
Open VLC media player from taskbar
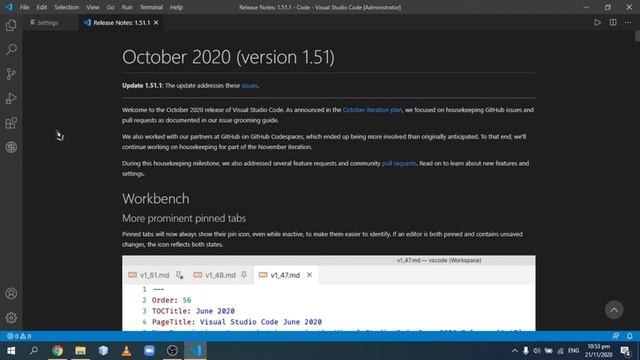click(x=127, y=351)
